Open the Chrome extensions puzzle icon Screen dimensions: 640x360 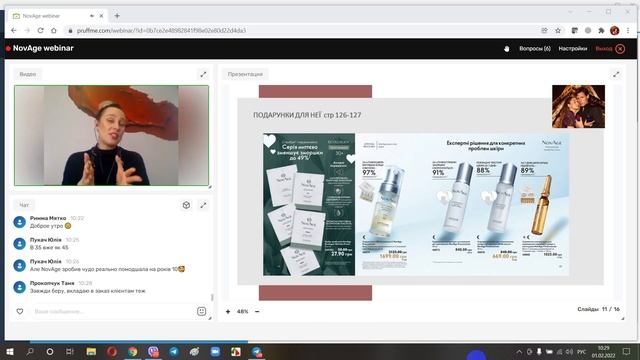(x=601, y=31)
